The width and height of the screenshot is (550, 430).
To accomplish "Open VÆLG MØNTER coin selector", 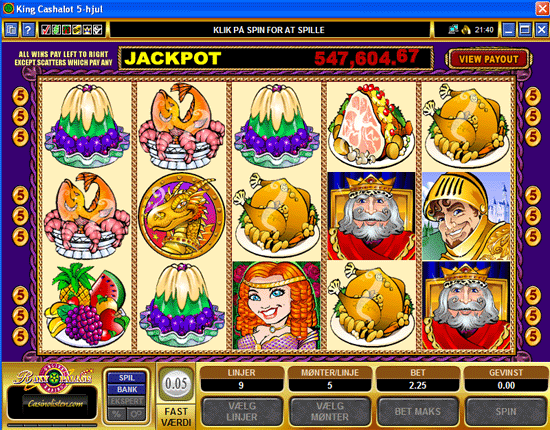I will click(x=330, y=412).
